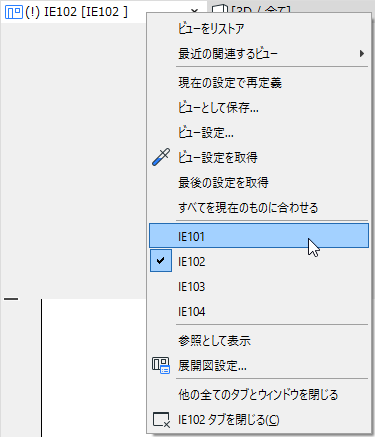The image size is (375, 437).
Task: Open ビュー設定... entry
Action: coord(259,133)
